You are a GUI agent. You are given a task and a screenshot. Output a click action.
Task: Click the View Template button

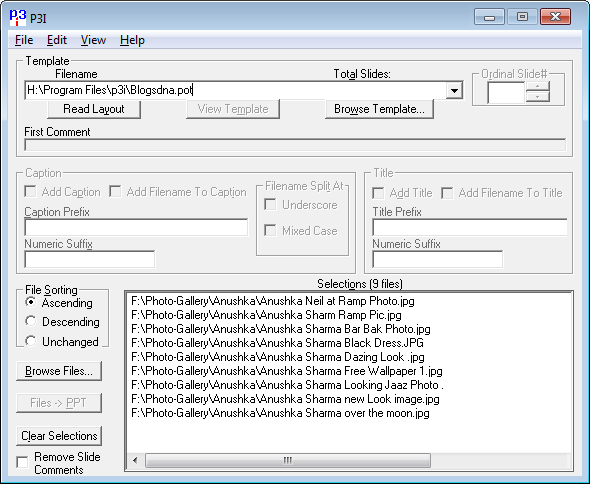pyautogui.click(x=233, y=109)
